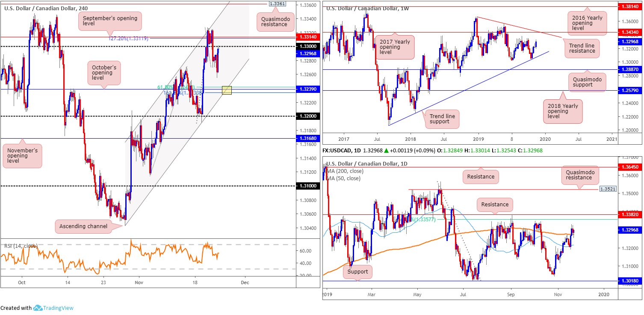This screenshot has width=644, height=315.
Task: Click the TradingView cloud logo icon
Action: click(37, 308)
